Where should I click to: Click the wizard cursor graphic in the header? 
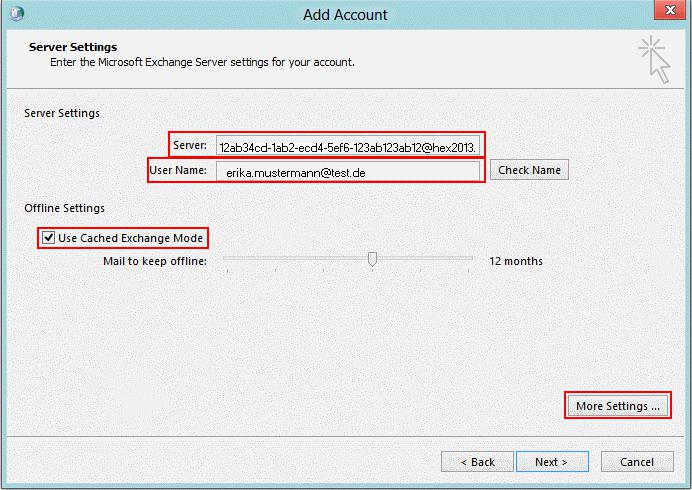coord(653,59)
